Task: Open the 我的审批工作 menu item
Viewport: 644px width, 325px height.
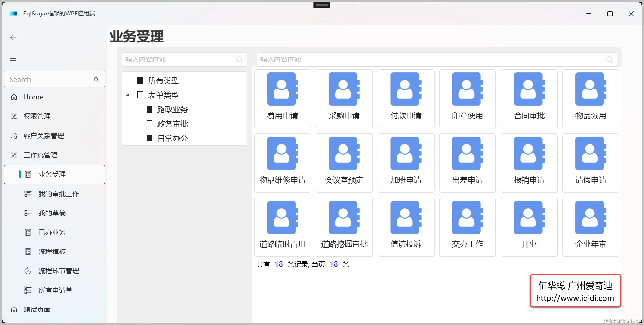Action: pyautogui.click(x=59, y=194)
